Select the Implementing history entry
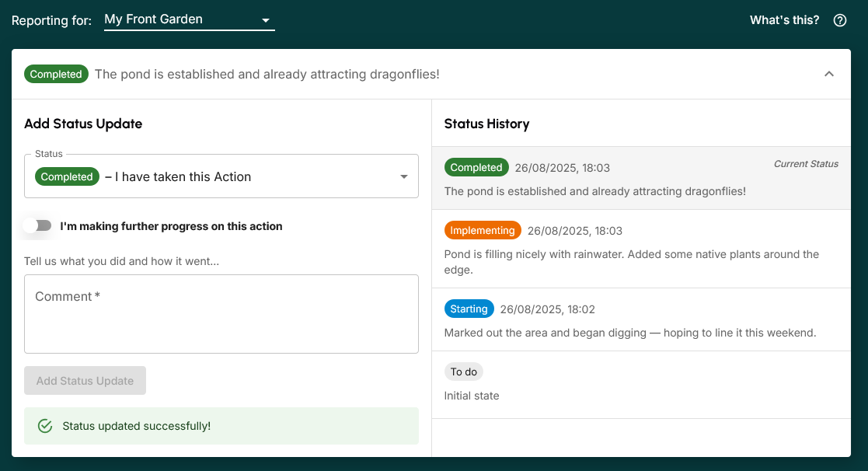 tap(631, 261)
